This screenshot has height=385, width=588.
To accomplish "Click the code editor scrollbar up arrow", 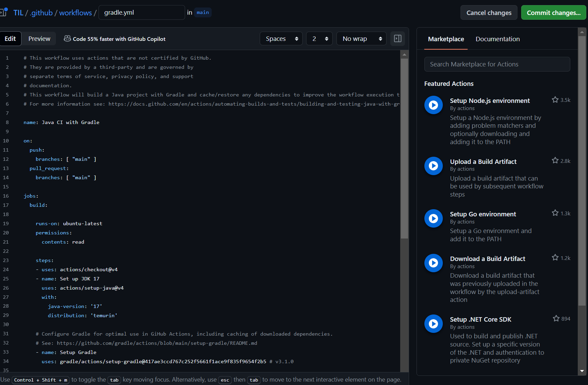I will [x=404, y=54].
